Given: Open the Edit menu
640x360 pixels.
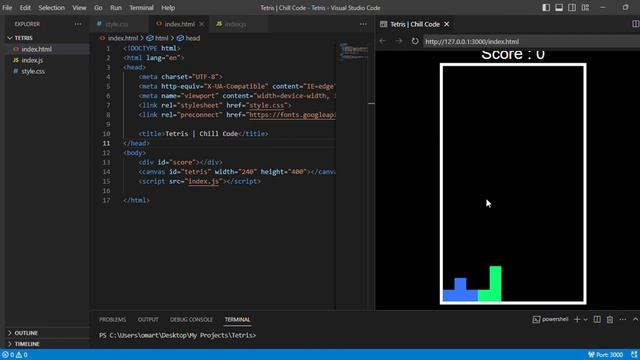Looking at the screenshot, I should coord(25,8).
